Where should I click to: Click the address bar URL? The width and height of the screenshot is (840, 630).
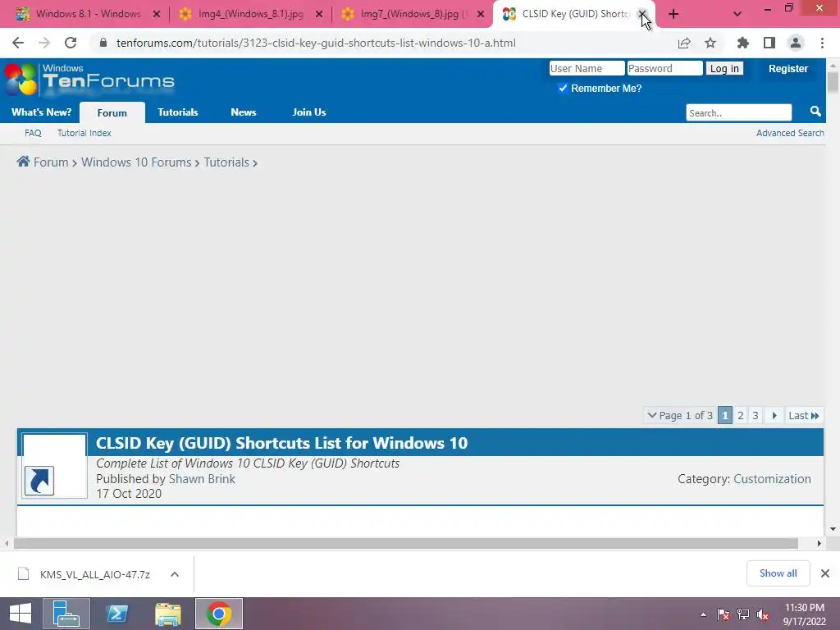coord(316,43)
